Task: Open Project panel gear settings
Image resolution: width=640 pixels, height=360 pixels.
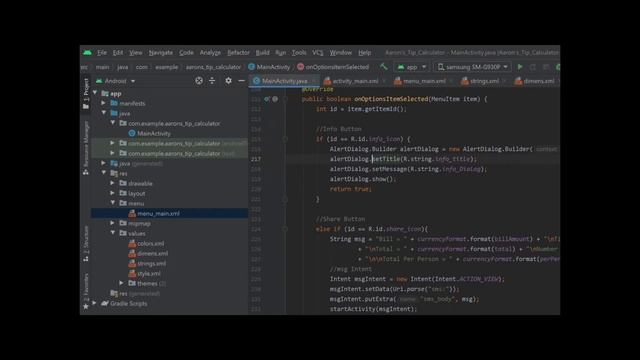Action: (228, 81)
